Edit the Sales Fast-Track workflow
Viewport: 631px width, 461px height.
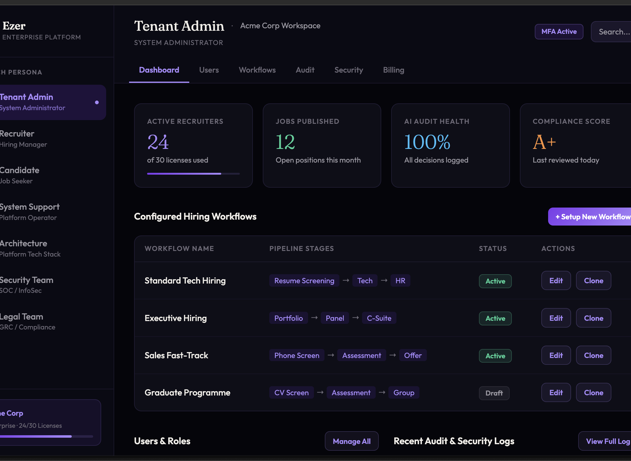tap(556, 356)
